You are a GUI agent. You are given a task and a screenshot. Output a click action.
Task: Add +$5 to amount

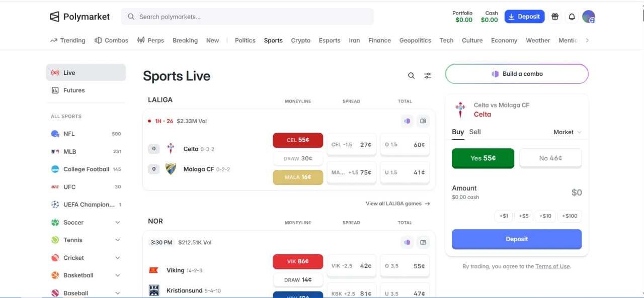coord(524,216)
